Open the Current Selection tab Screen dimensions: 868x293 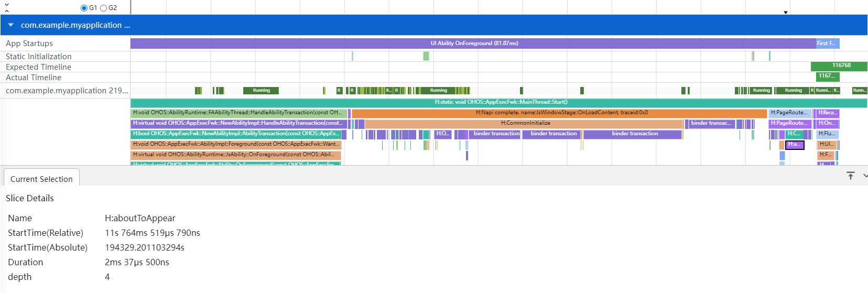point(41,179)
